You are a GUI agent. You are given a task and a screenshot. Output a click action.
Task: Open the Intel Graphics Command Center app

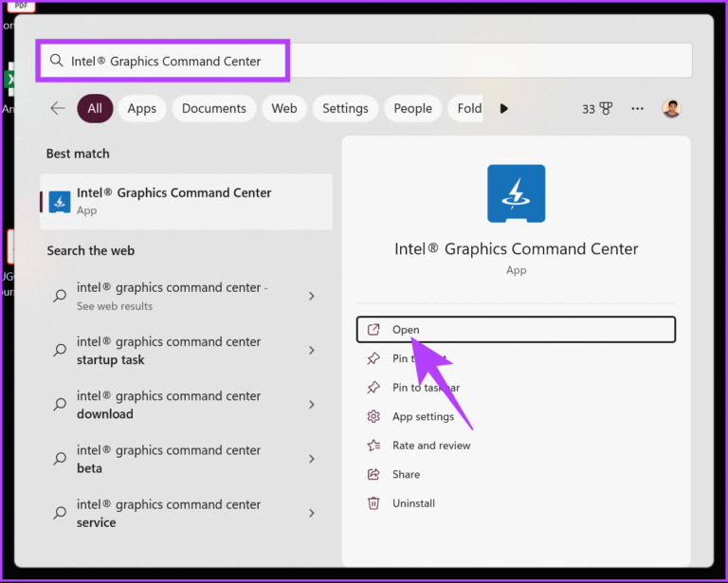(516, 330)
